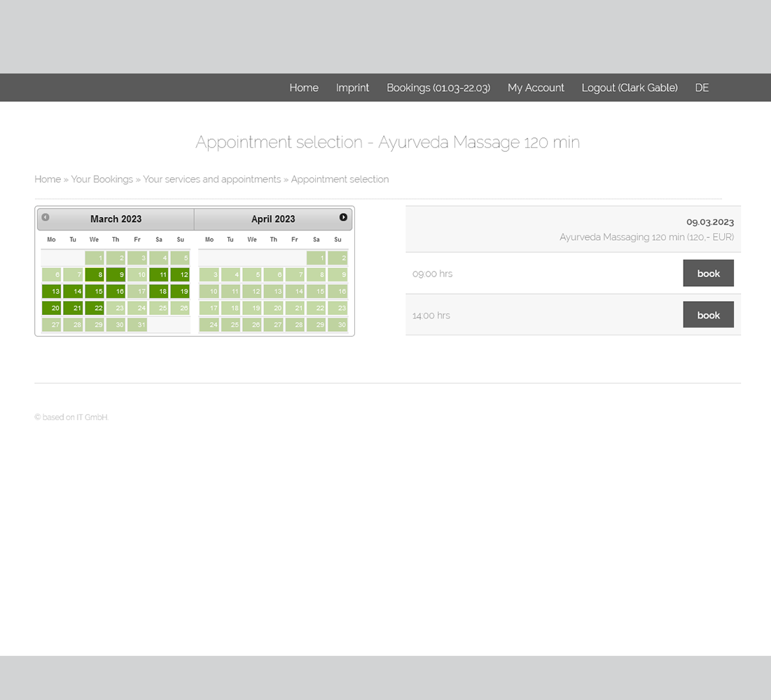The height and width of the screenshot is (700, 771).
Task: Open Imprint page
Action: [x=352, y=87]
